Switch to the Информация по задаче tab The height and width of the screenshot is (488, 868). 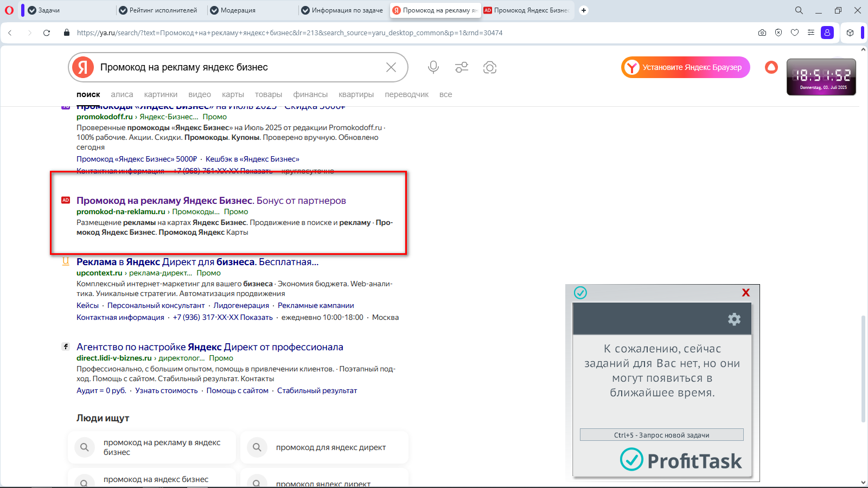click(x=342, y=10)
